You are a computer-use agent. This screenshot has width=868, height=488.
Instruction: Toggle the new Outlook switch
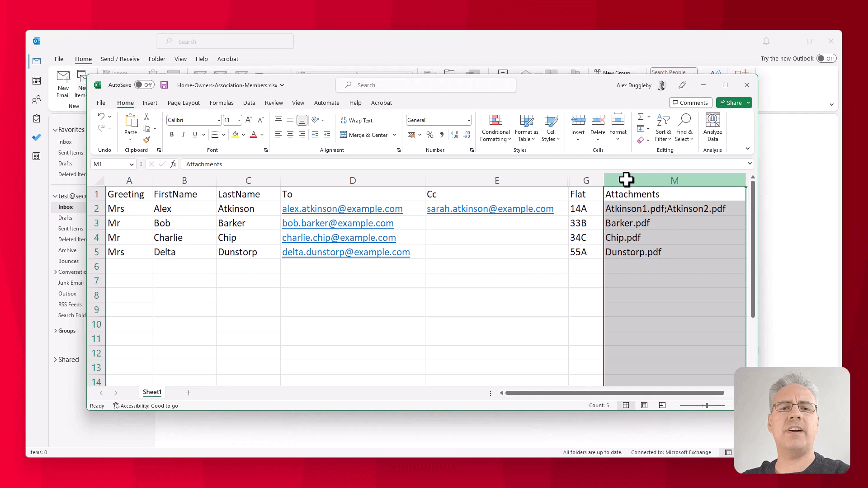click(x=826, y=59)
